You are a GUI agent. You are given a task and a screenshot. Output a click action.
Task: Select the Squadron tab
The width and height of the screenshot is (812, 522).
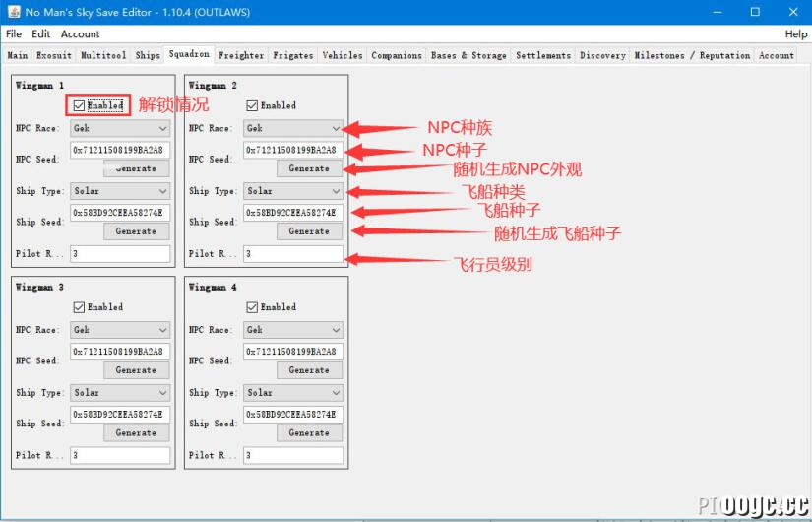[189, 54]
